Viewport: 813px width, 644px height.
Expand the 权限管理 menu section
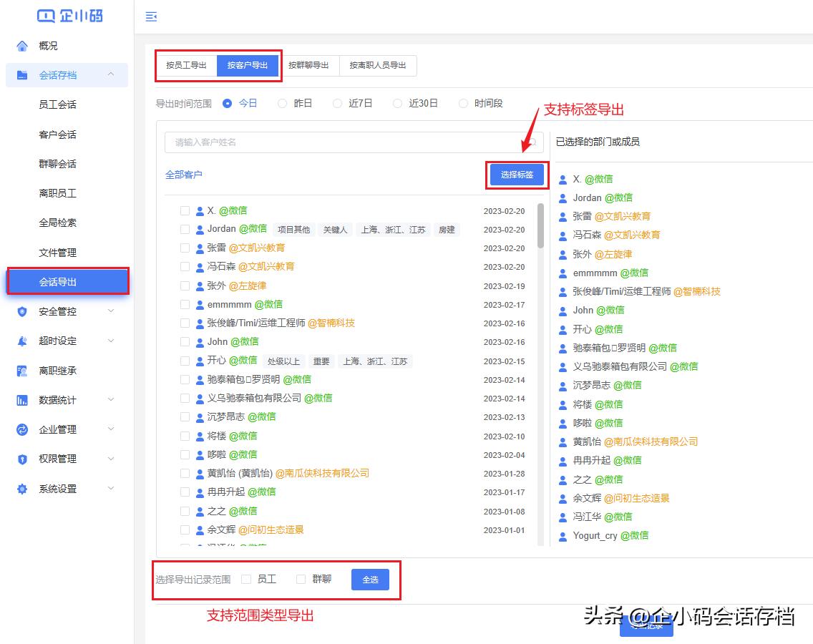coord(111,459)
